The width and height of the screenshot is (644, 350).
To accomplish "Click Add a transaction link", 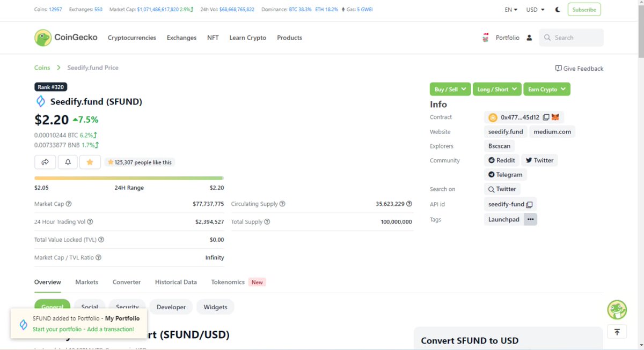I will [x=111, y=329].
